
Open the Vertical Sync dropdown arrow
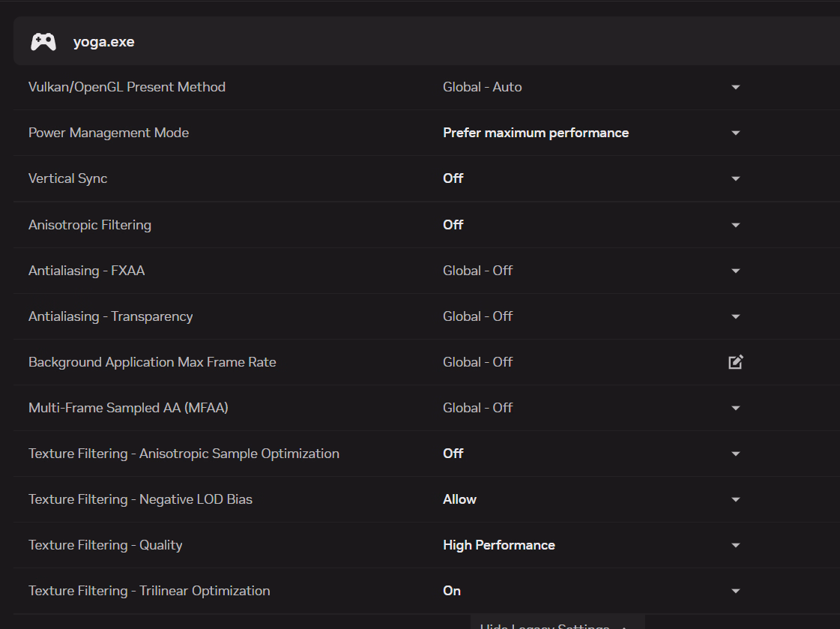click(736, 178)
